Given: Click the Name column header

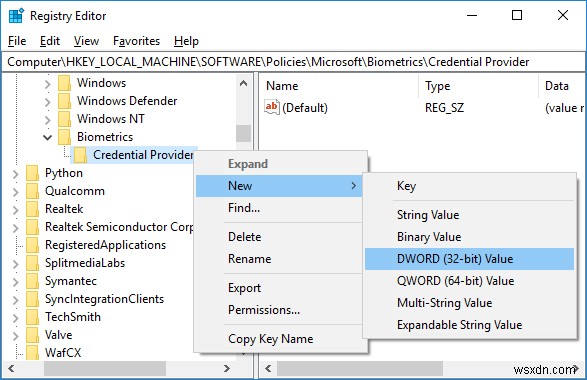Looking at the screenshot, I should [x=339, y=86].
